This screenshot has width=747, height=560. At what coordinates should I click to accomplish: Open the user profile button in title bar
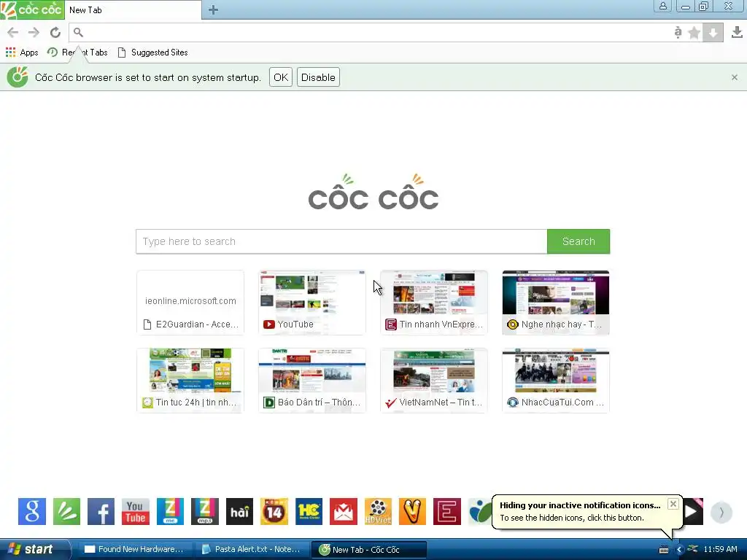click(662, 6)
